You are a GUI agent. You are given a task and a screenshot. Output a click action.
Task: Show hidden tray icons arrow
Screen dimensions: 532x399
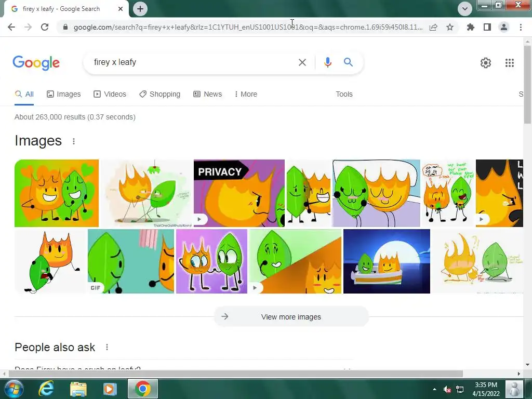click(434, 389)
